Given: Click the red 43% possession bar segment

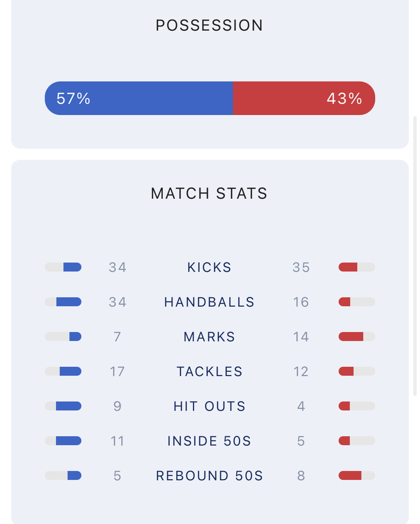Looking at the screenshot, I should click(304, 98).
